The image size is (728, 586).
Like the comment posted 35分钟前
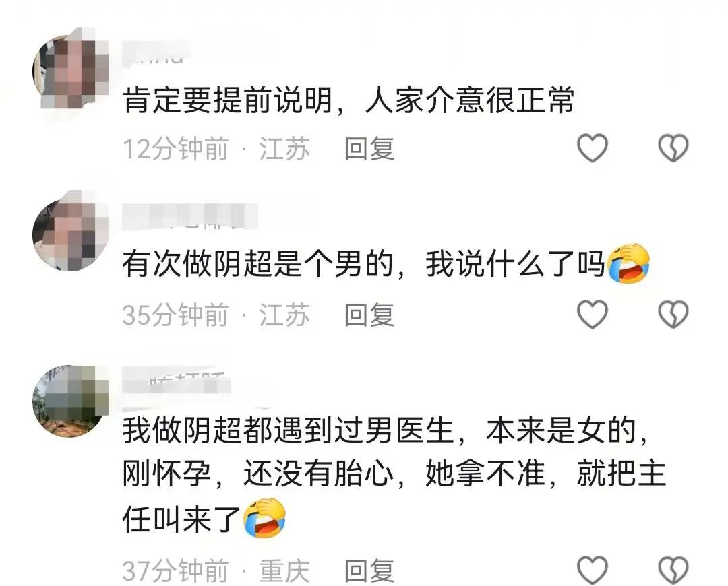(593, 314)
